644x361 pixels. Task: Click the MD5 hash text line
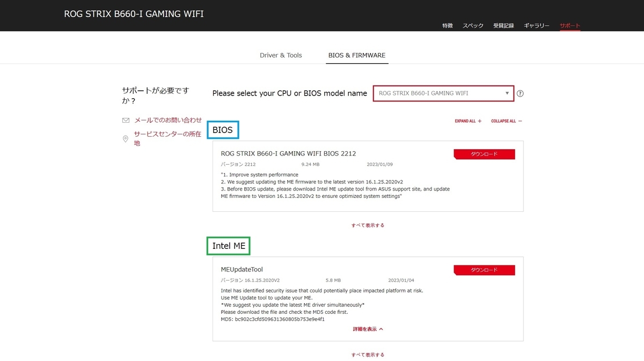point(273,319)
